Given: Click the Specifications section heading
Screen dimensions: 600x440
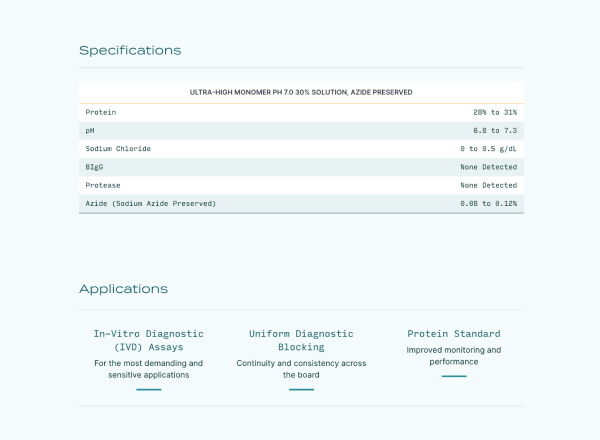Looking at the screenshot, I should [130, 50].
